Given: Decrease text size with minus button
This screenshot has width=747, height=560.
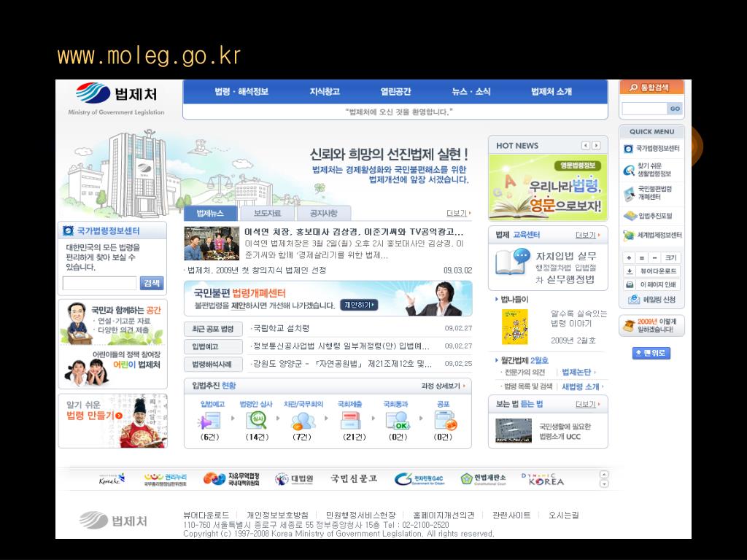Looking at the screenshot, I should click(654, 257).
